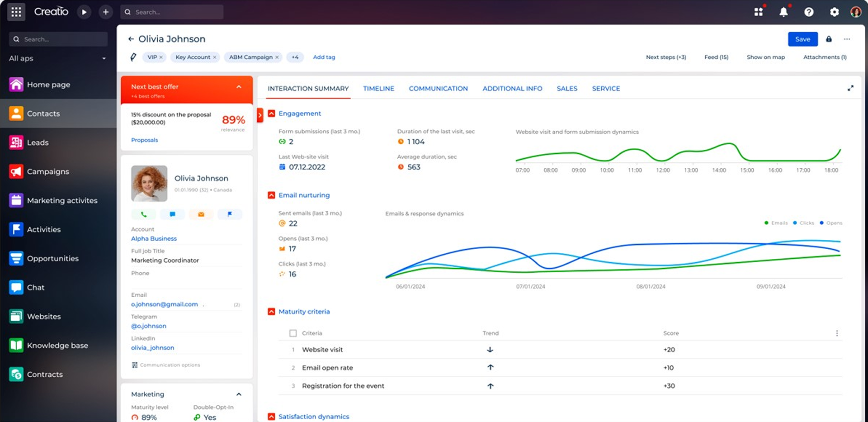Tick the Criteria header checkbox

point(293,333)
